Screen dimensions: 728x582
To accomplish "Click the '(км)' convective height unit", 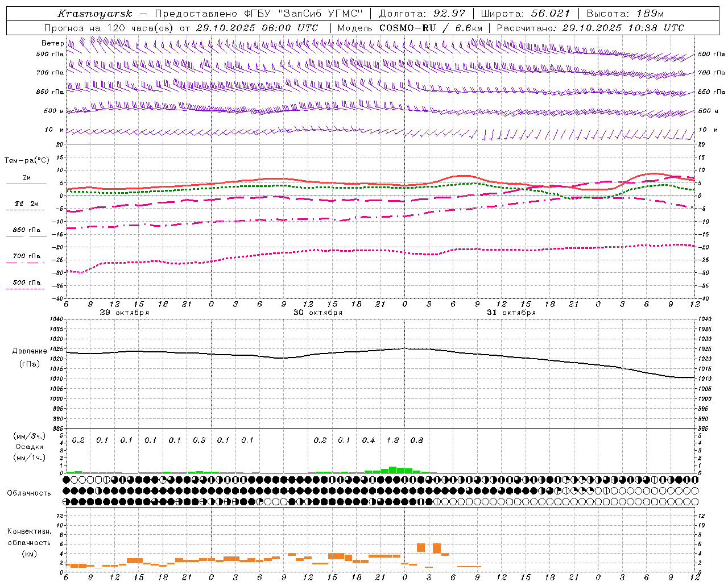I will [29, 554].
